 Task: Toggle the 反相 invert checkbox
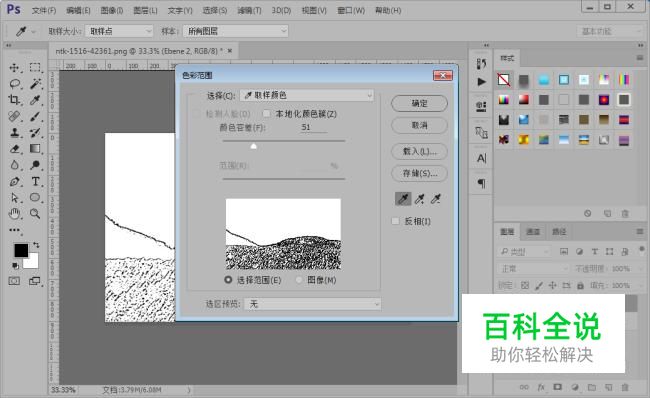[x=395, y=221]
